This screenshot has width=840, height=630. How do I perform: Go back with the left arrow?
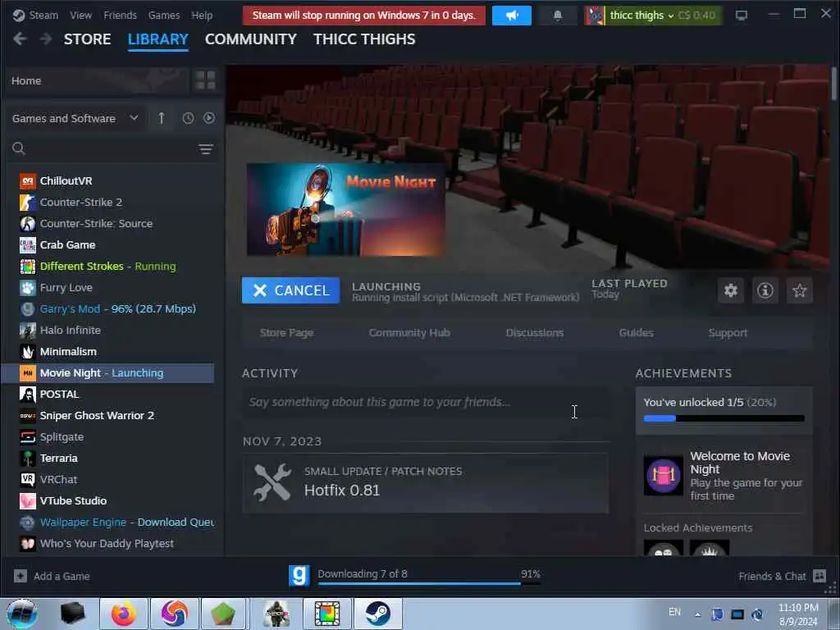pos(20,39)
